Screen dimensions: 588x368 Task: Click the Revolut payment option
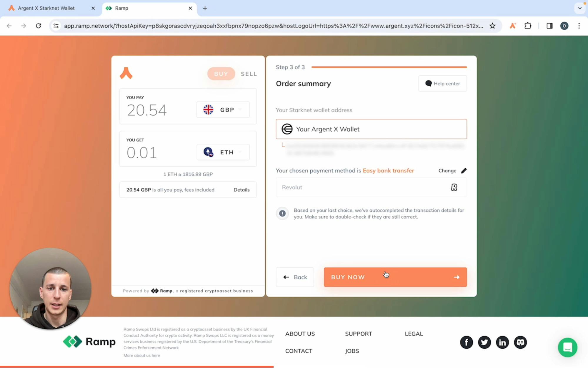click(371, 187)
